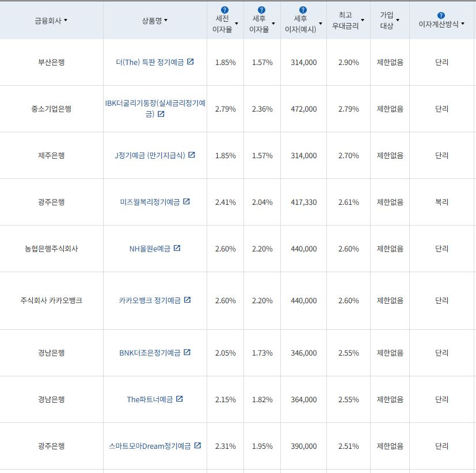Click the help icon beside 이자계산방식 header

coord(440,14)
